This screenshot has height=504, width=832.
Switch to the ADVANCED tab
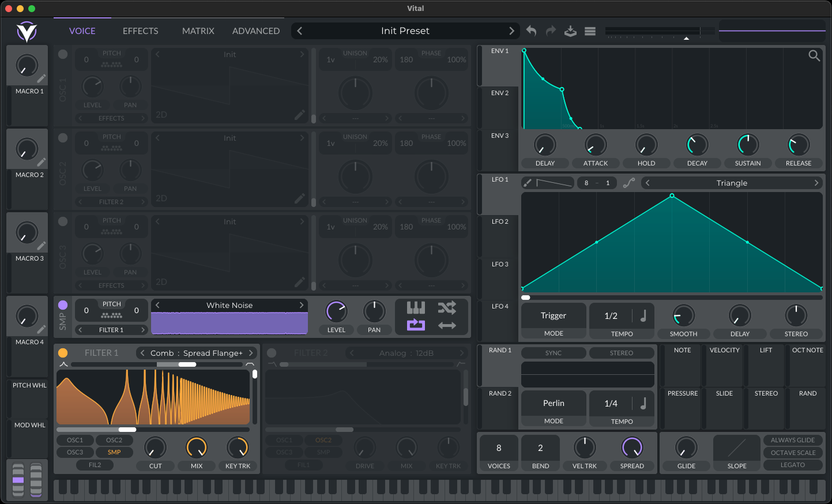click(256, 31)
